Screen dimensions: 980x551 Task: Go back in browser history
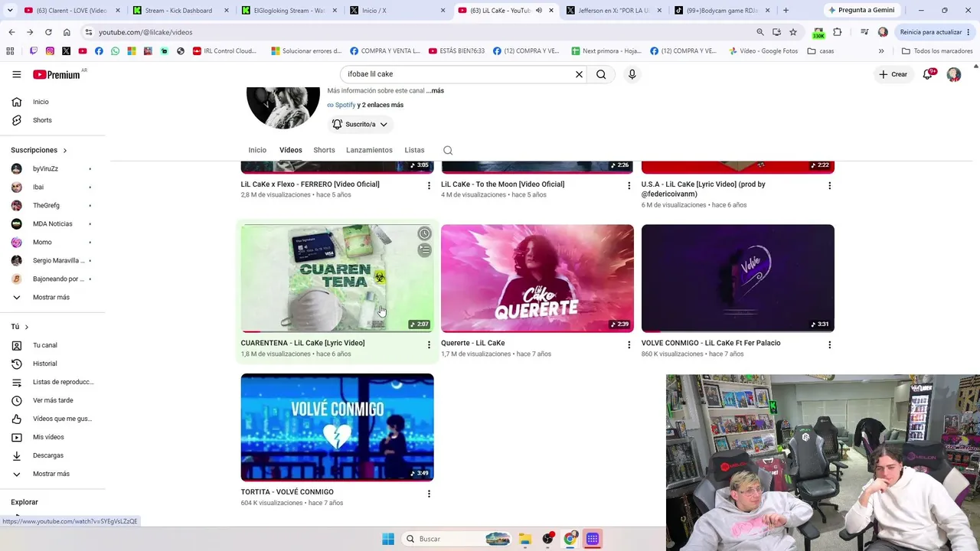[11, 32]
